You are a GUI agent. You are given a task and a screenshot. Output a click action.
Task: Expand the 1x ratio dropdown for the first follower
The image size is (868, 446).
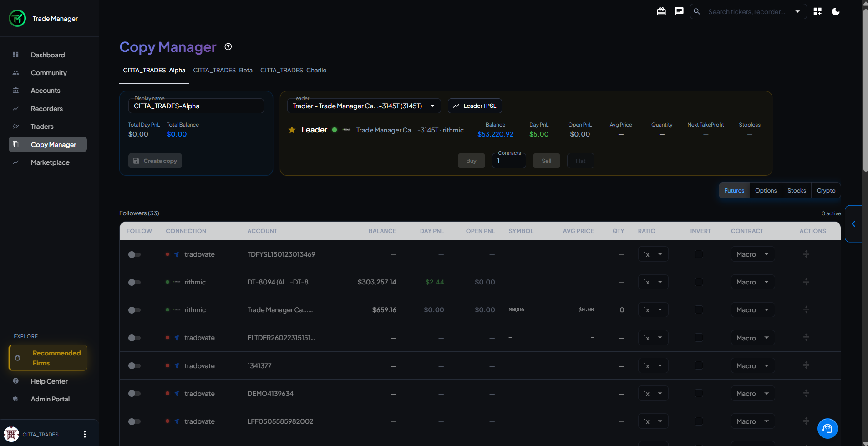point(653,254)
